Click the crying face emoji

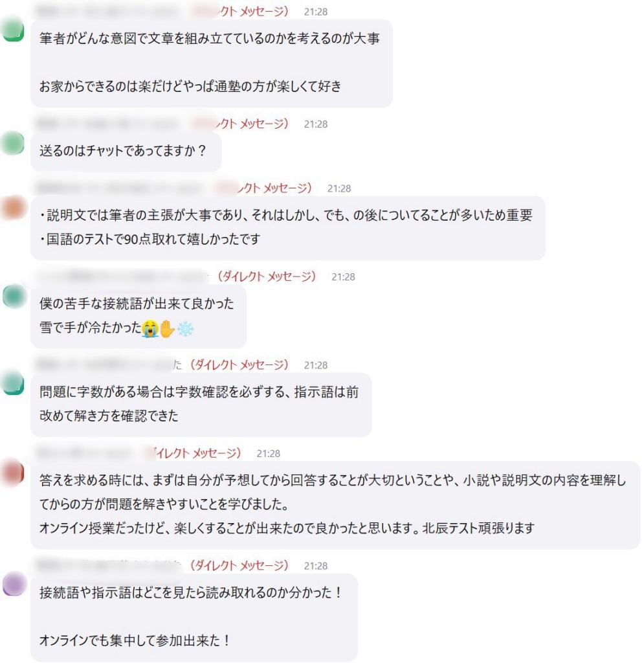[x=150, y=330]
